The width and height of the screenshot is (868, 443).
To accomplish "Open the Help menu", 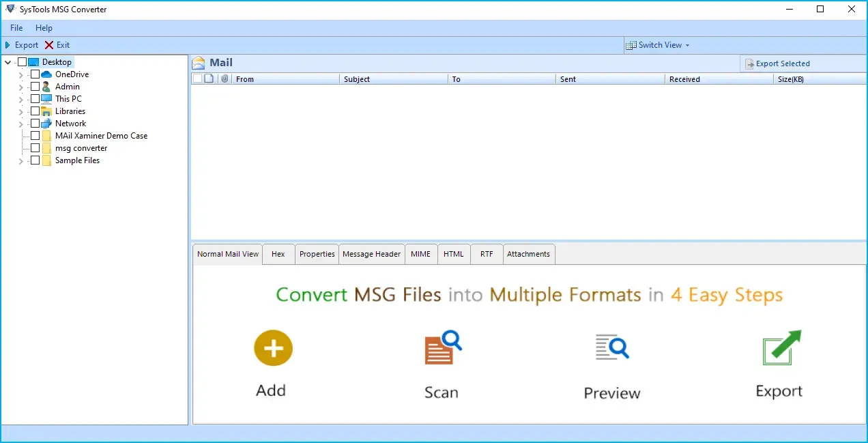I will 44,28.
